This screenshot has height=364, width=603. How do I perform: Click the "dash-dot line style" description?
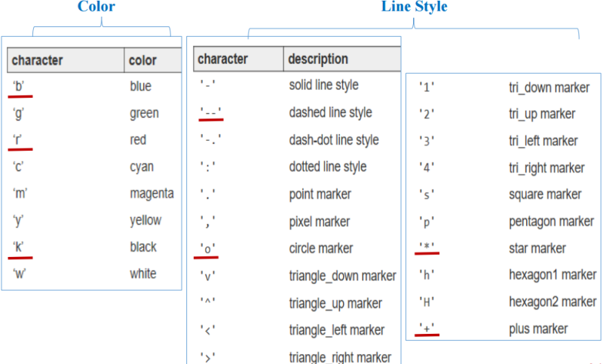tap(334, 140)
